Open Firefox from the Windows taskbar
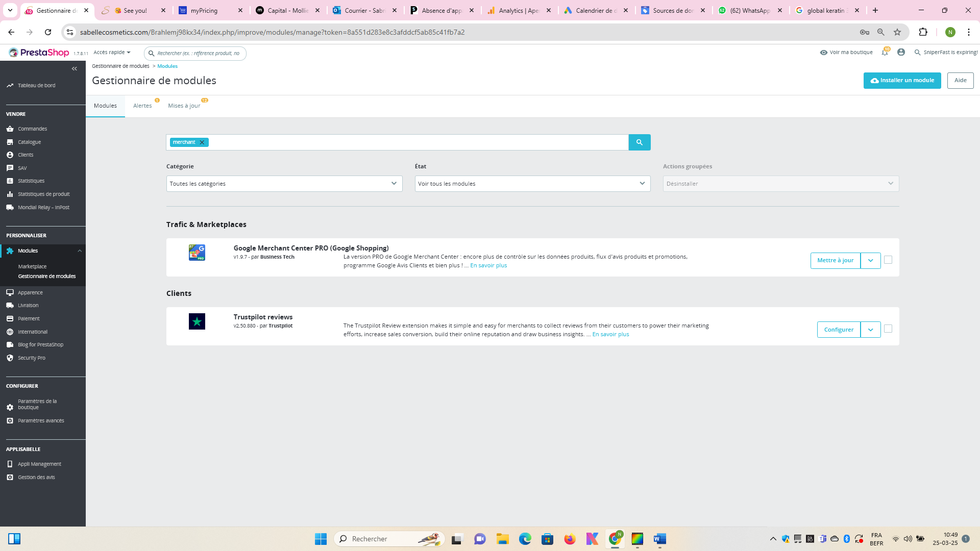Viewport: 980px width, 551px height. [570, 539]
